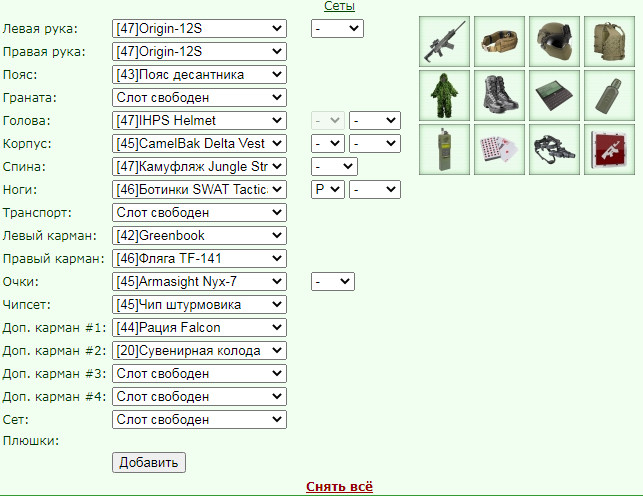643x496 pixels.
Task: Open the Доп. карман #1 dropdown
Action: pyautogui.click(x=199, y=328)
